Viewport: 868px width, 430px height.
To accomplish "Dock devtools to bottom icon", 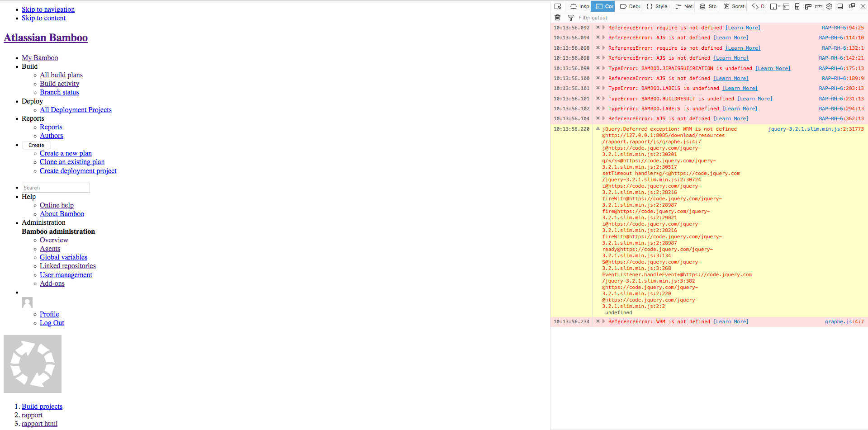I will click(840, 6).
